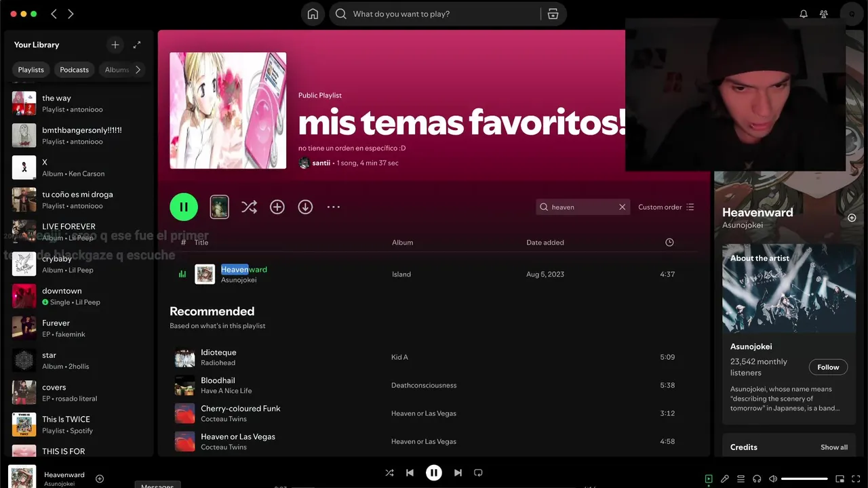Image resolution: width=868 pixels, height=488 pixels.
Task: Open Connect to a device
Action: [757, 479]
